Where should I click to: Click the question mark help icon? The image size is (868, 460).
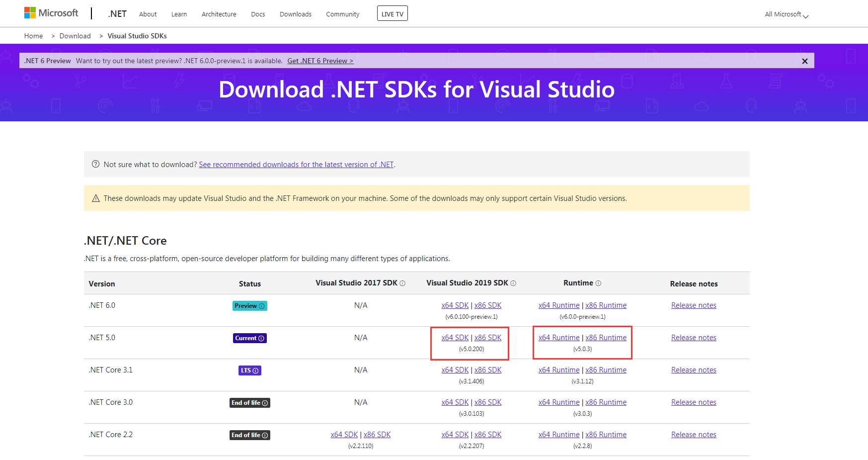point(96,164)
